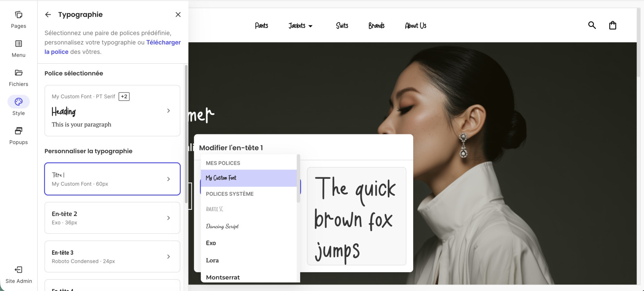Open En-tête 3 typography settings

[x=112, y=257]
